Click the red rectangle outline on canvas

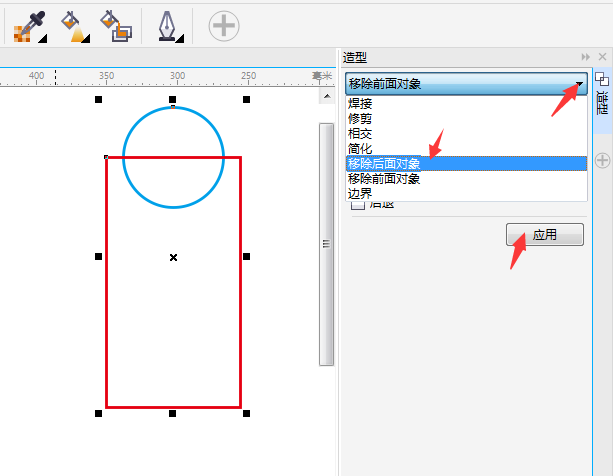107,300
